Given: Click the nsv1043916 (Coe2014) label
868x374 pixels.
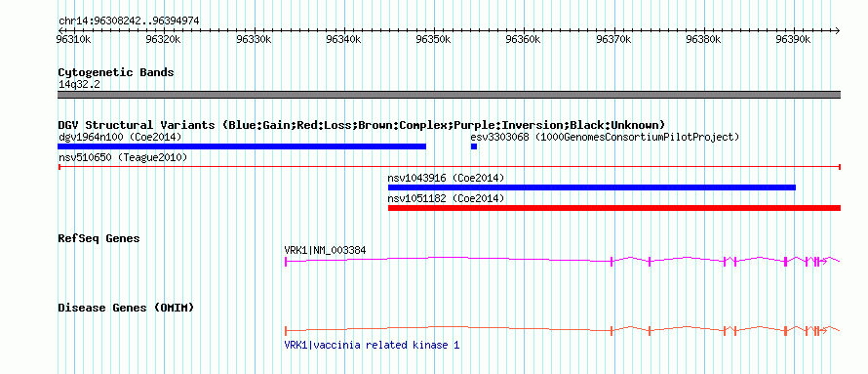Looking at the screenshot, I should click(446, 178).
